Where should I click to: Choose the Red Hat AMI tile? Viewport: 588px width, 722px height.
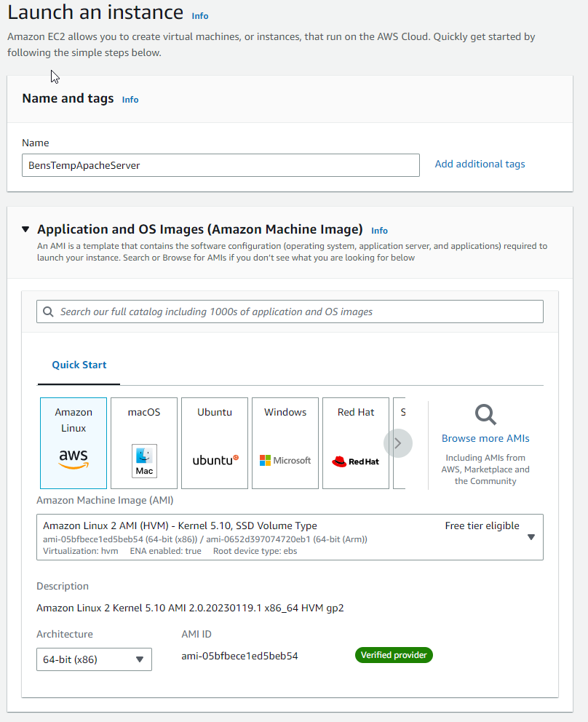coord(356,443)
